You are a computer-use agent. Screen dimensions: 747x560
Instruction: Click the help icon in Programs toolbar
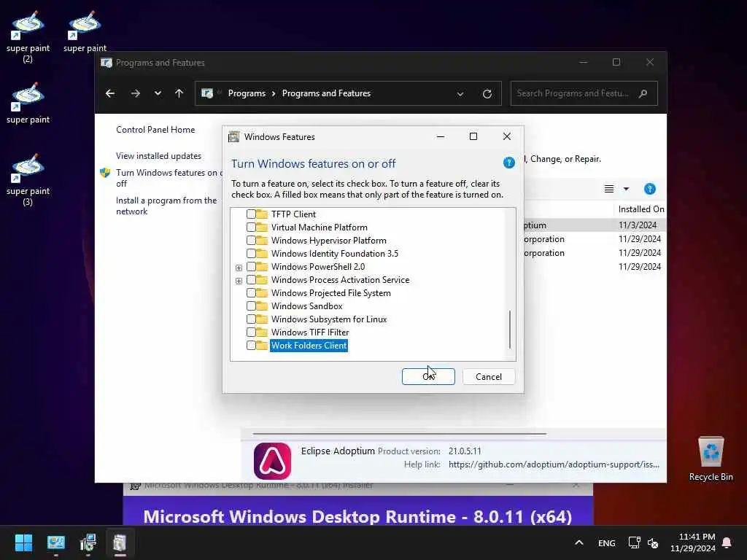pos(650,189)
